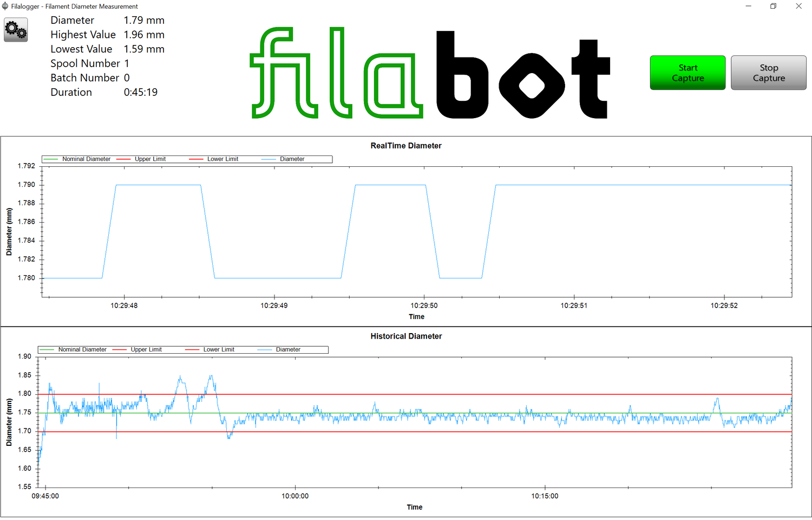Viewport: 812px width, 520px height.
Task: Open settings via the gears icon
Action: pyautogui.click(x=16, y=30)
